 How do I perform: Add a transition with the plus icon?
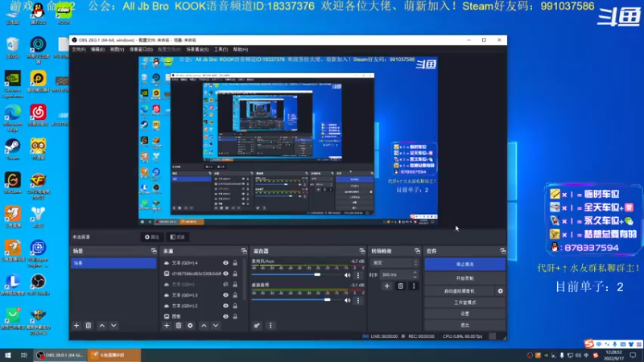click(x=387, y=286)
